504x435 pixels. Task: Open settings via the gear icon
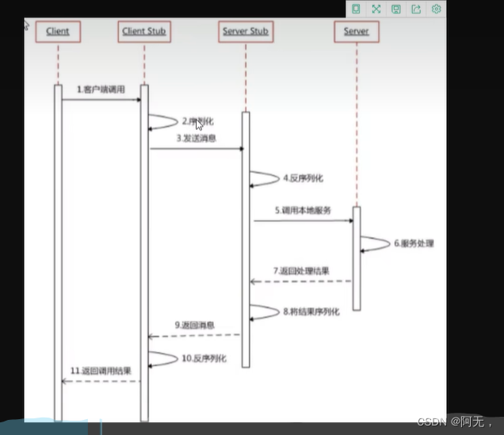point(436,9)
